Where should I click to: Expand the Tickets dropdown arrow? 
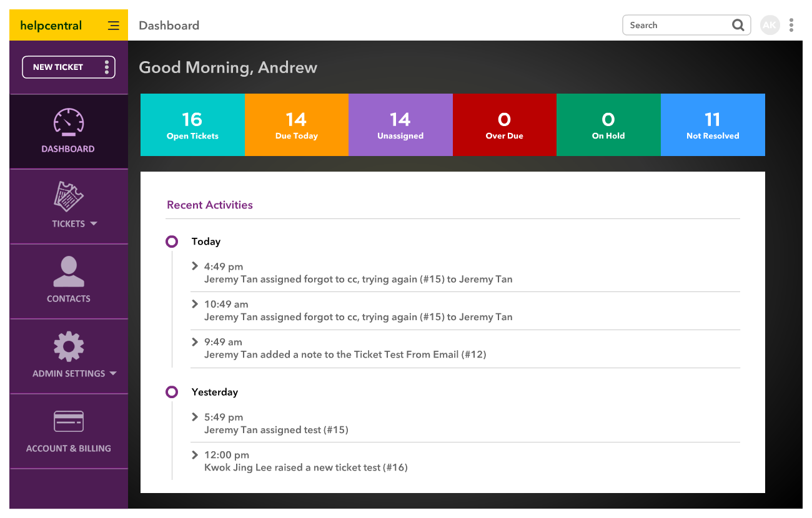click(x=94, y=223)
